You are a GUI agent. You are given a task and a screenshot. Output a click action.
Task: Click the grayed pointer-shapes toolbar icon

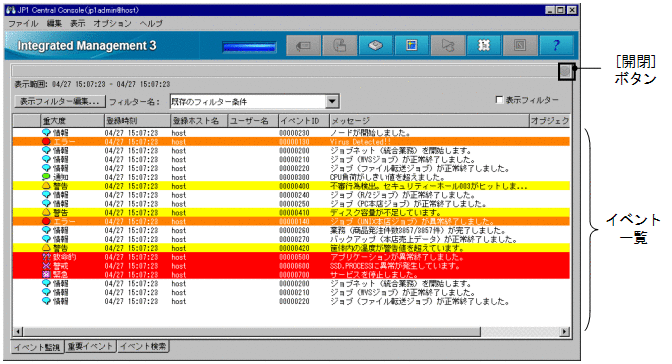tap(447, 45)
